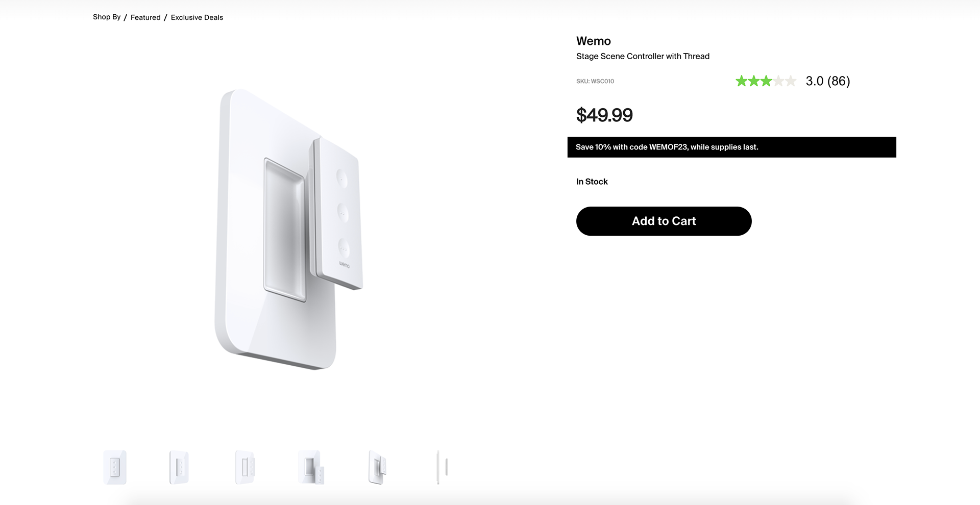Screen dimensions: 980x505
Task: Click the Stage Scene Controller product title
Action: (x=643, y=56)
